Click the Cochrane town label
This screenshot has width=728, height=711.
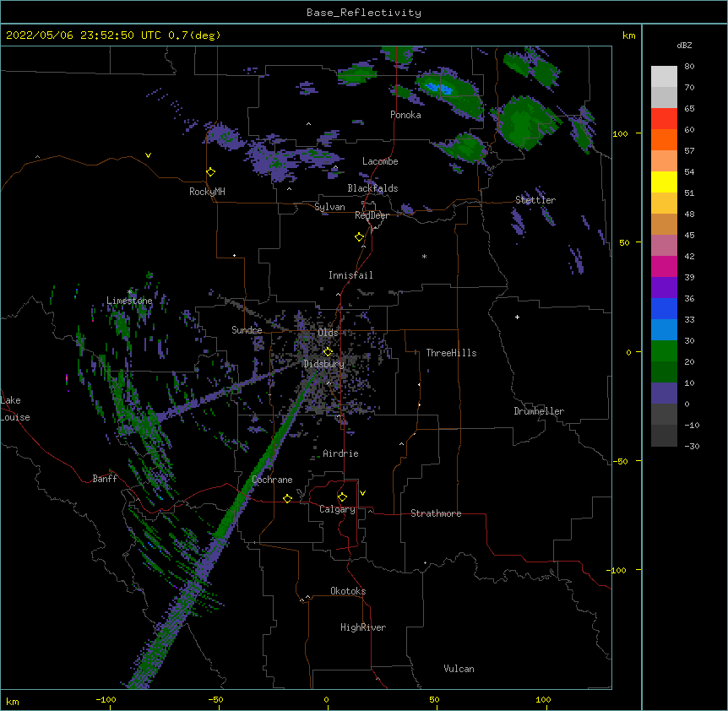pyautogui.click(x=272, y=480)
